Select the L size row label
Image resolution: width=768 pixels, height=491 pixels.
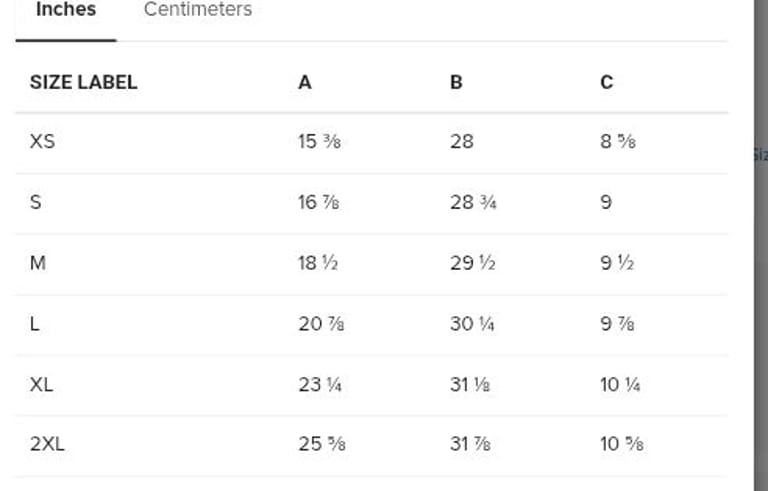pyautogui.click(x=35, y=324)
